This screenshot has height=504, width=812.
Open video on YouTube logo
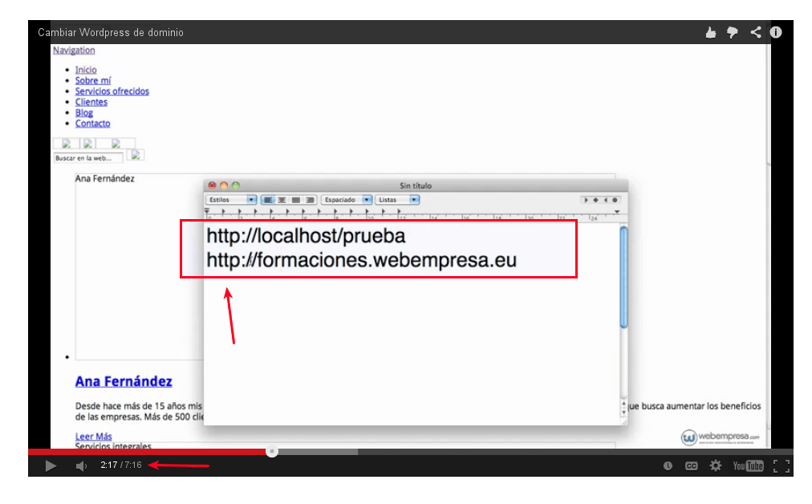pos(749,465)
